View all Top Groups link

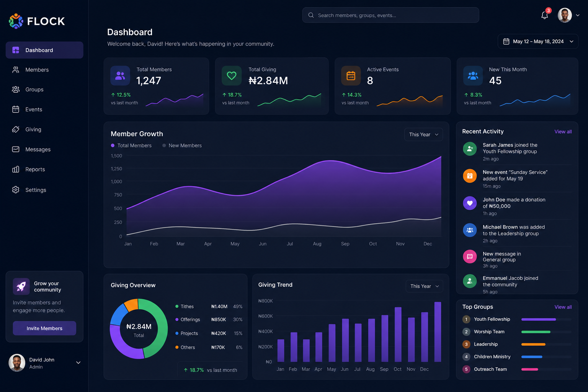[x=563, y=307]
